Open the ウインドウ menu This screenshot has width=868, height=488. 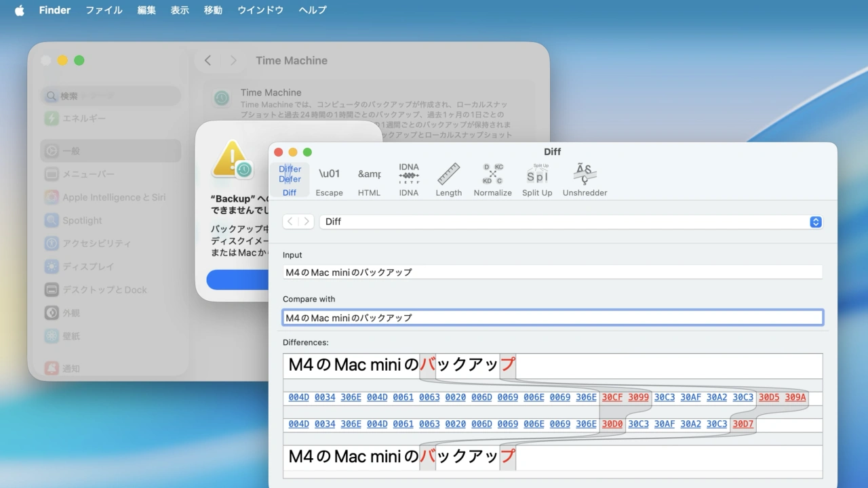click(x=260, y=9)
